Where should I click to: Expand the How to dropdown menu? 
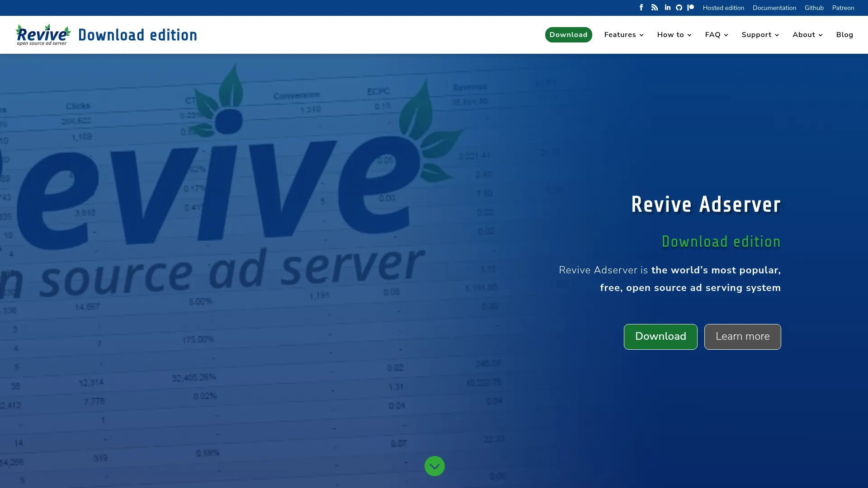[x=674, y=35]
